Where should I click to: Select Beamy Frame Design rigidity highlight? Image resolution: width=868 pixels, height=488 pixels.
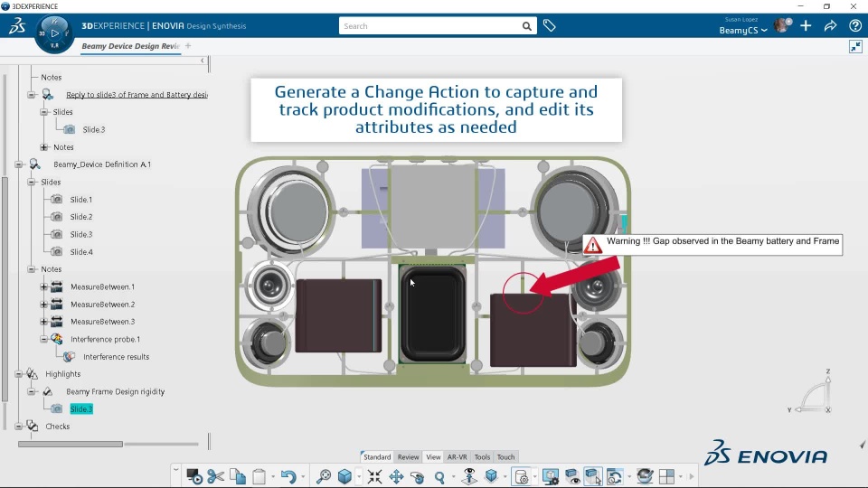click(x=115, y=391)
